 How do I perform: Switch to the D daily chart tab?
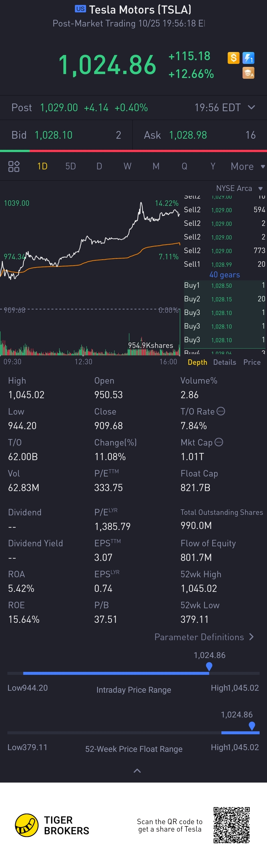click(99, 166)
